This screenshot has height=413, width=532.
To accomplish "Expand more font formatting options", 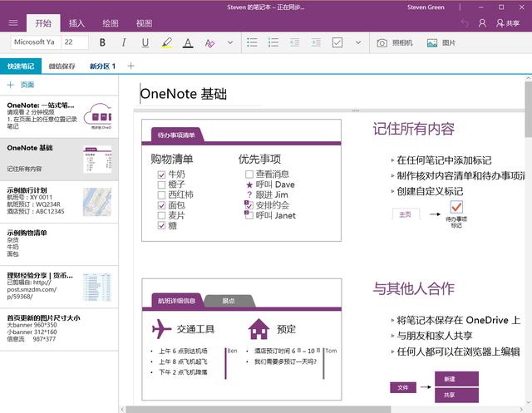I will [x=230, y=42].
